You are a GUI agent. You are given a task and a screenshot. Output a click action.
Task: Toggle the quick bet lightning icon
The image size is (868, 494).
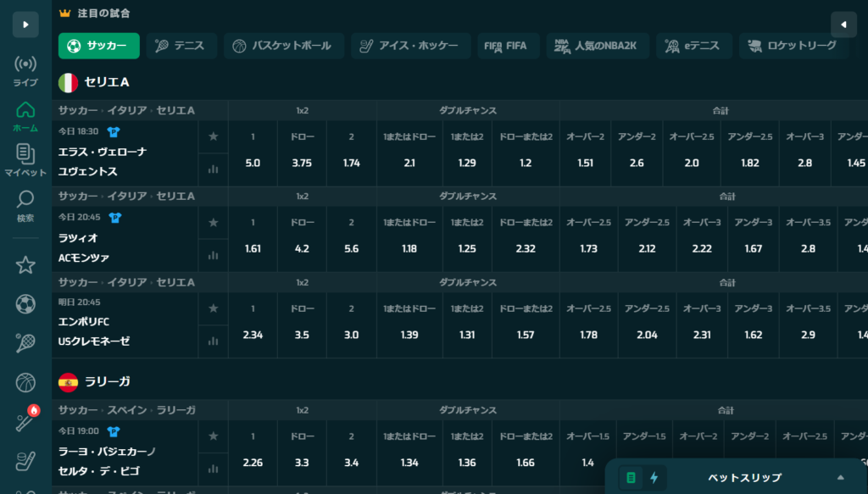tap(654, 477)
